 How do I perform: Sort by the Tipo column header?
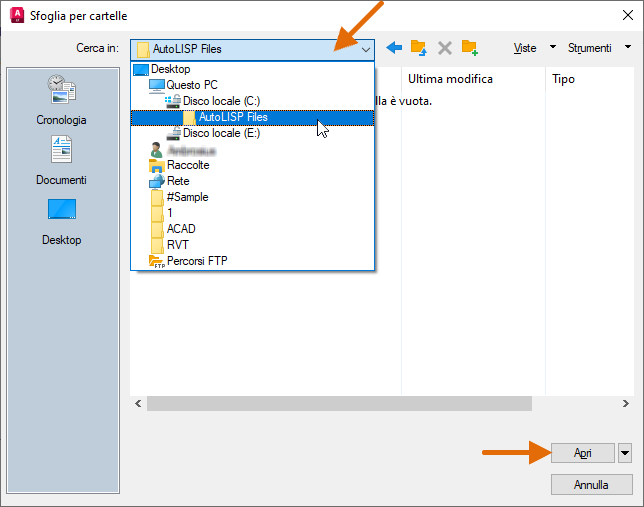(x=590, y=79)
